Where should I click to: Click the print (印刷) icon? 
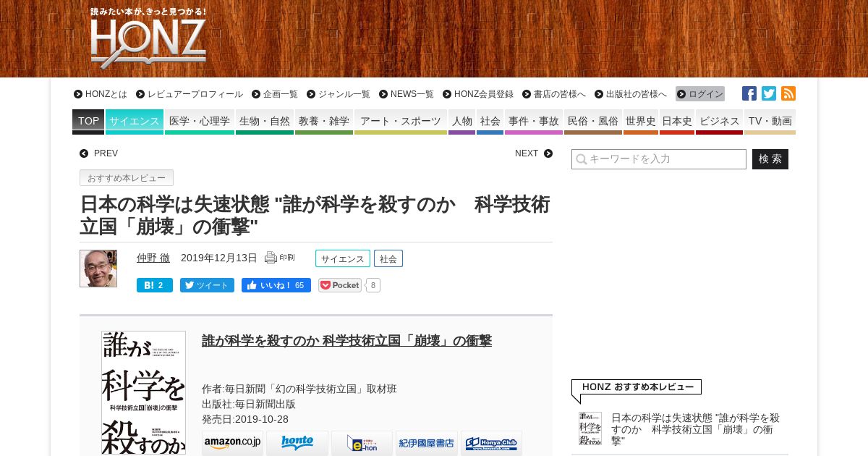click(280, 258)
